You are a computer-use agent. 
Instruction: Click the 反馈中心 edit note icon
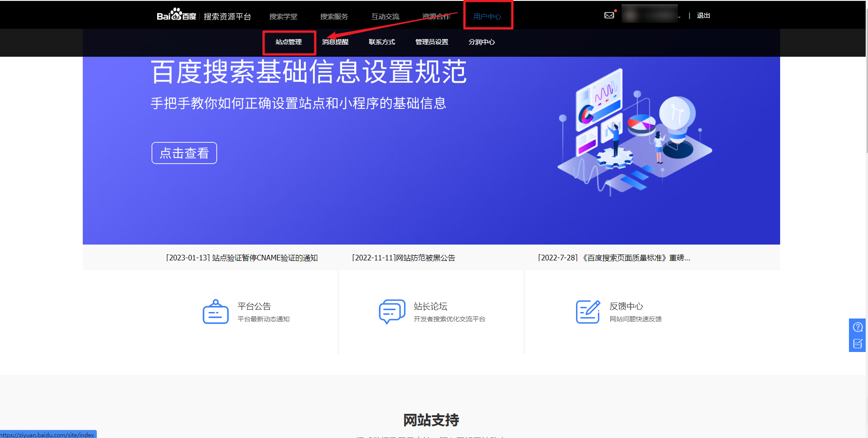[x=588, y=312]
